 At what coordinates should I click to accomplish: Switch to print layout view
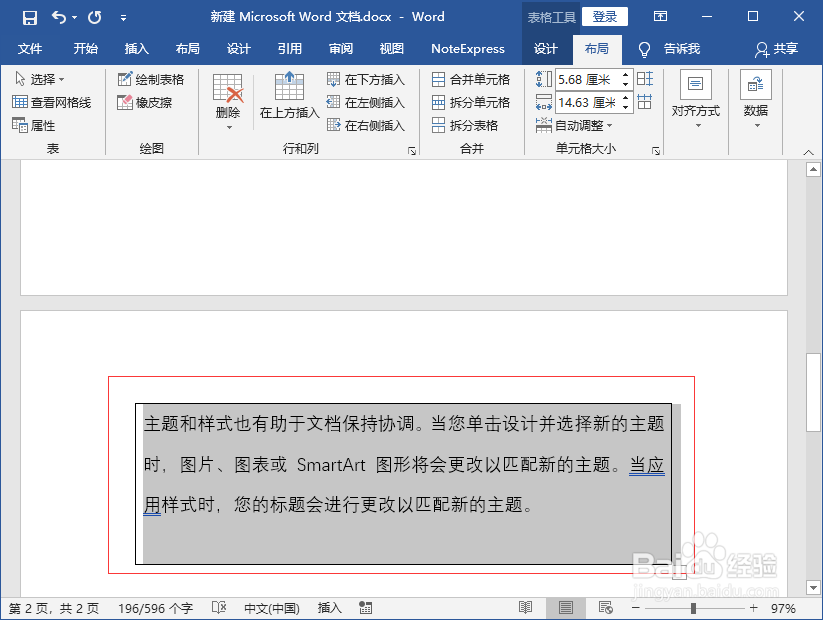[566, 608]
